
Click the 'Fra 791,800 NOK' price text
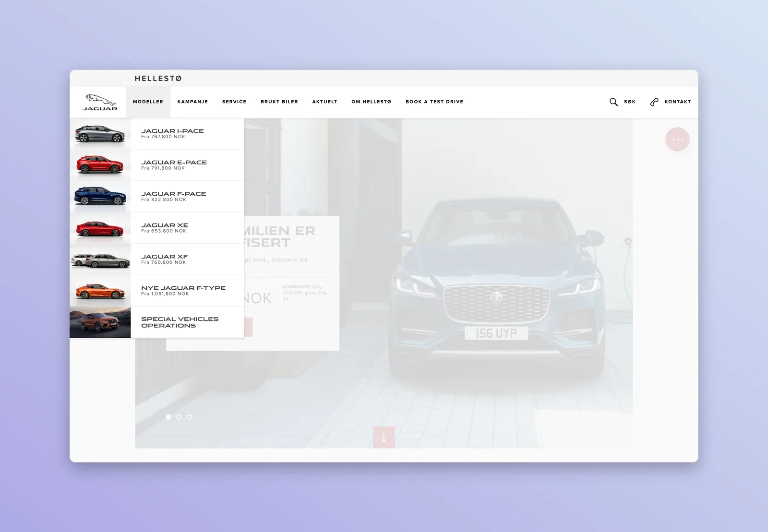coord(163,168)
